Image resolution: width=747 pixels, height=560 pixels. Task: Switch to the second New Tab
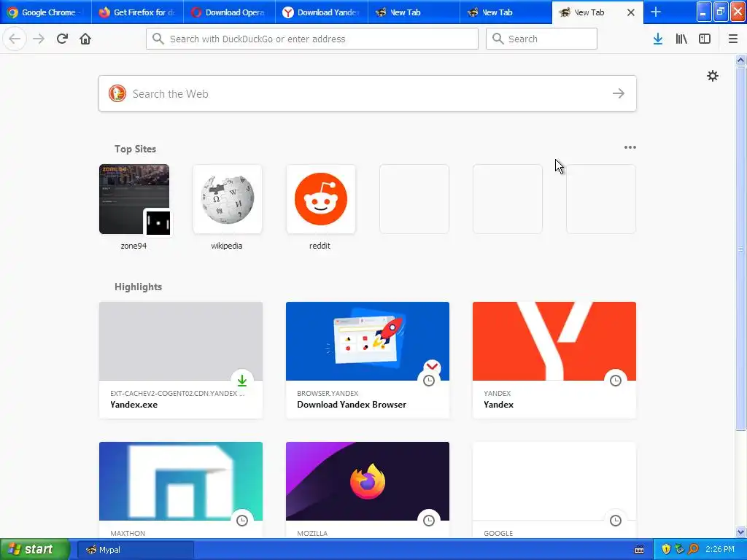tap(506, 12)
